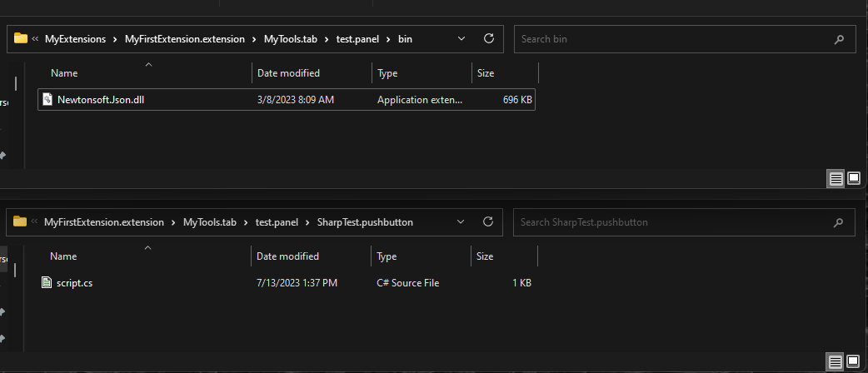Refresh the SharpTest.pushbutton folder view
Viewport: 868px width, 373px height.
[489, 222]
